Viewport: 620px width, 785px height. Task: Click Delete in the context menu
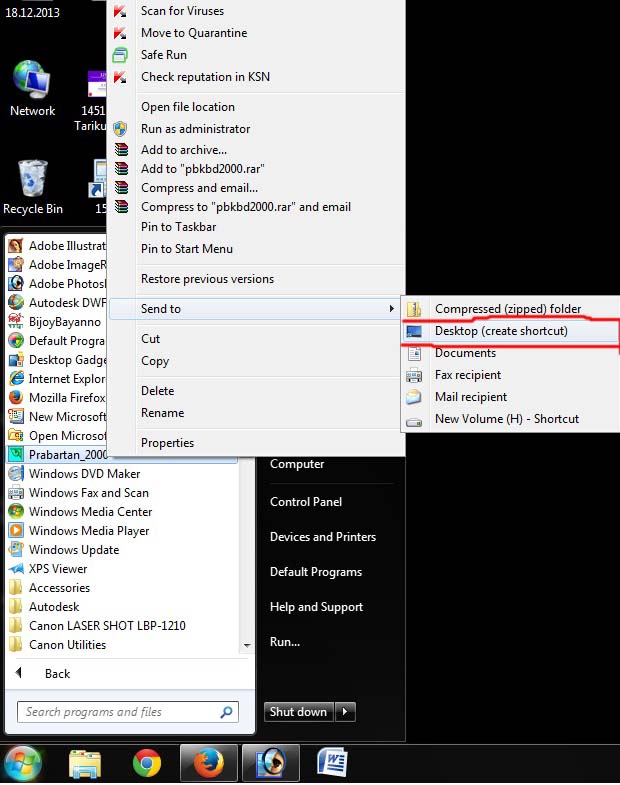157,391
